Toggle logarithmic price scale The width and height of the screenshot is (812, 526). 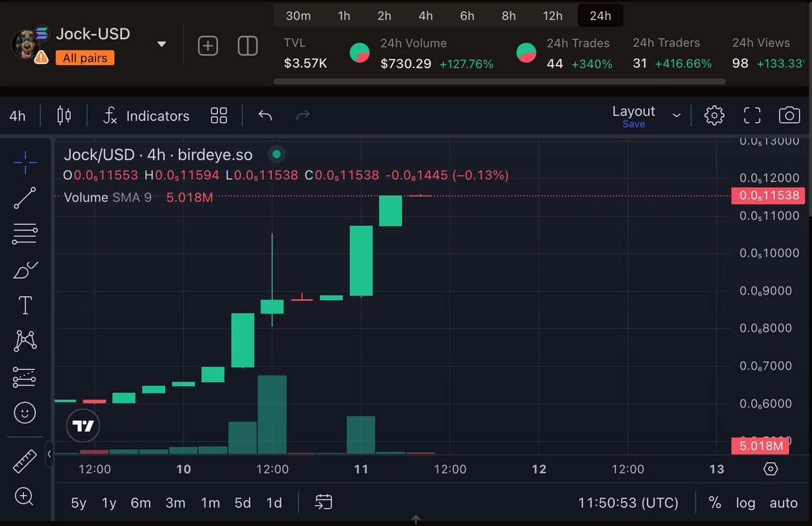[745, 503]
